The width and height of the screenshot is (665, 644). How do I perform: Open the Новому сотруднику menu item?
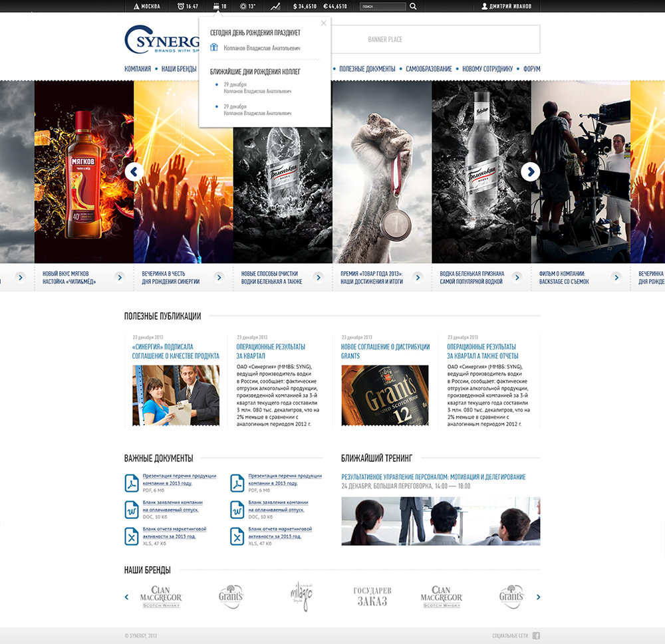[487, 68]
